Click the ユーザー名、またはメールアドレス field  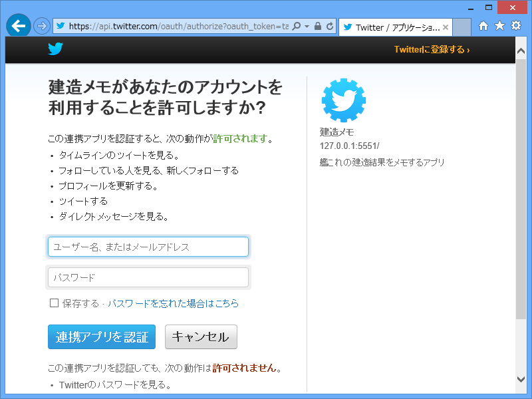[x=148, y=247]
